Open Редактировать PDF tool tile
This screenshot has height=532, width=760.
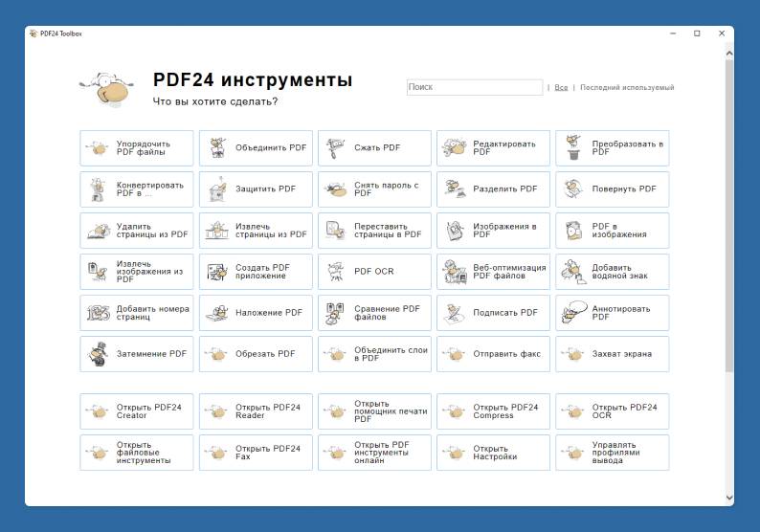point(493,148)
